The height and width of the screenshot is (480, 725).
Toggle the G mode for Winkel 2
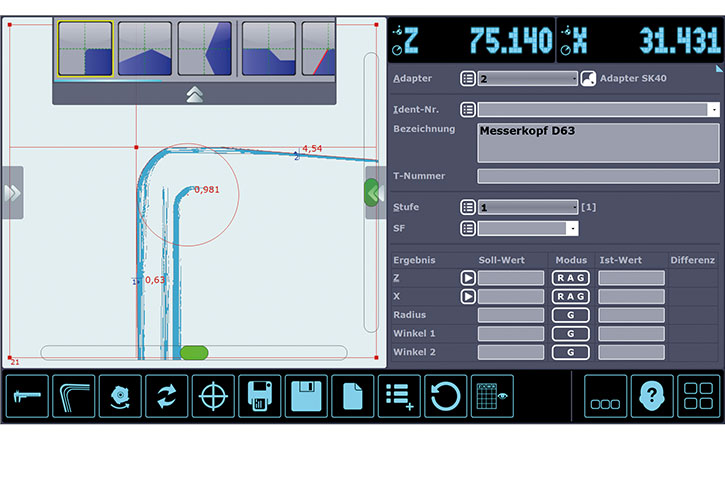click(571, 352)
